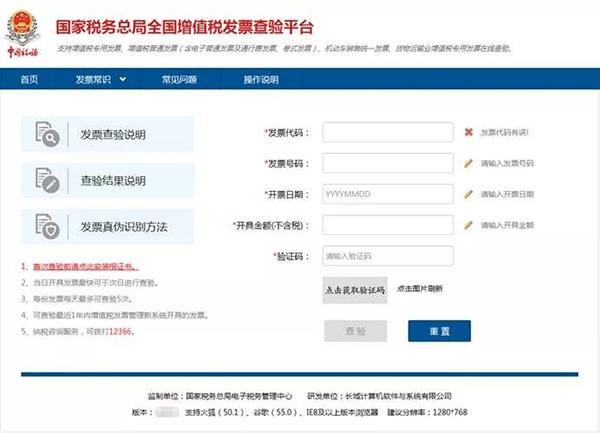Click the 点击图片刷新 text
Viewport: 600px width, 433px height.
(x=420, y=289)
